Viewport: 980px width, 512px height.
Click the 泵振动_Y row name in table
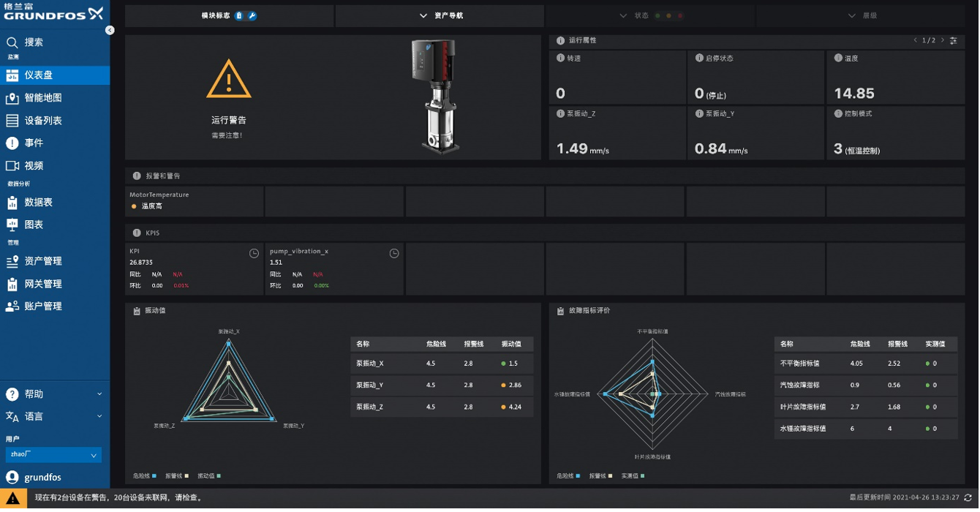click(370, 385)
